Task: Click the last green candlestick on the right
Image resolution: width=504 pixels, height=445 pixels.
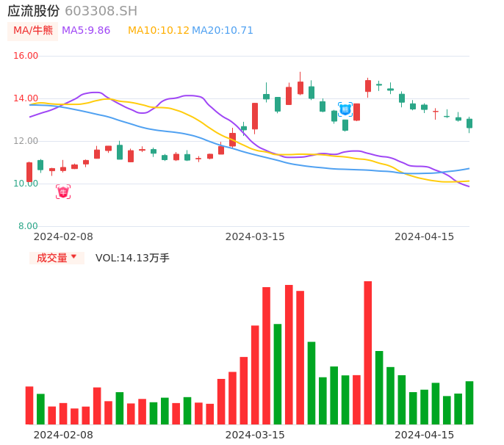Action: click(x=469, y=123)
